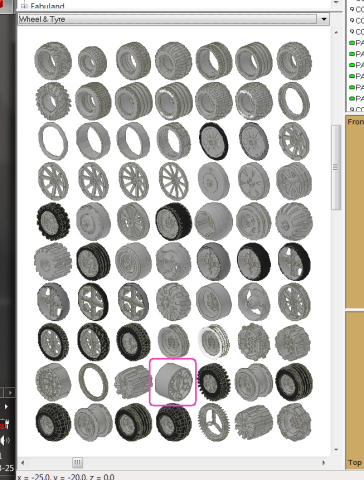Choose the small tyre second in the top row
Screen dimensions: 364x480
(93, 61)
